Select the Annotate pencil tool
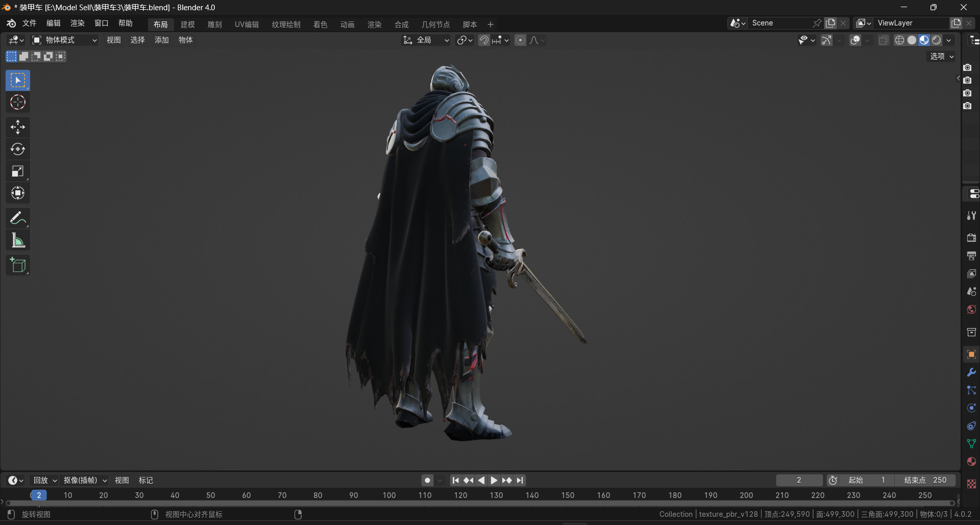The width and height of the screenshot is (980, 525). coord(18,218)
